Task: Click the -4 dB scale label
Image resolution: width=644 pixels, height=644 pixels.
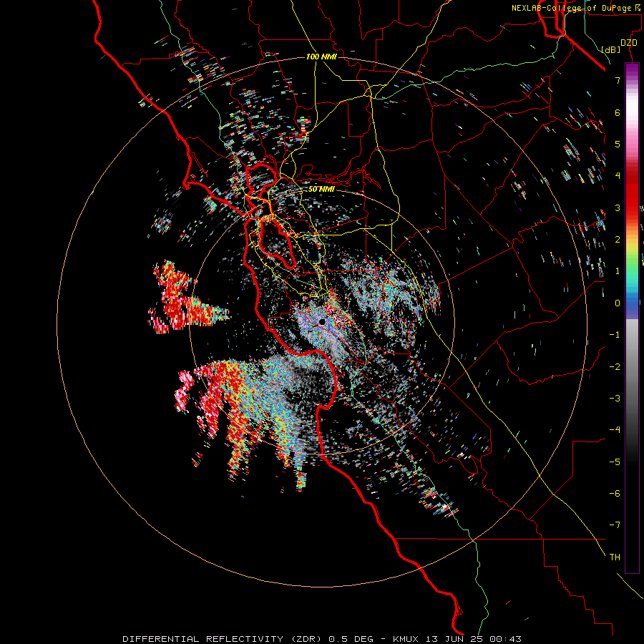Action: coord(615,429)
